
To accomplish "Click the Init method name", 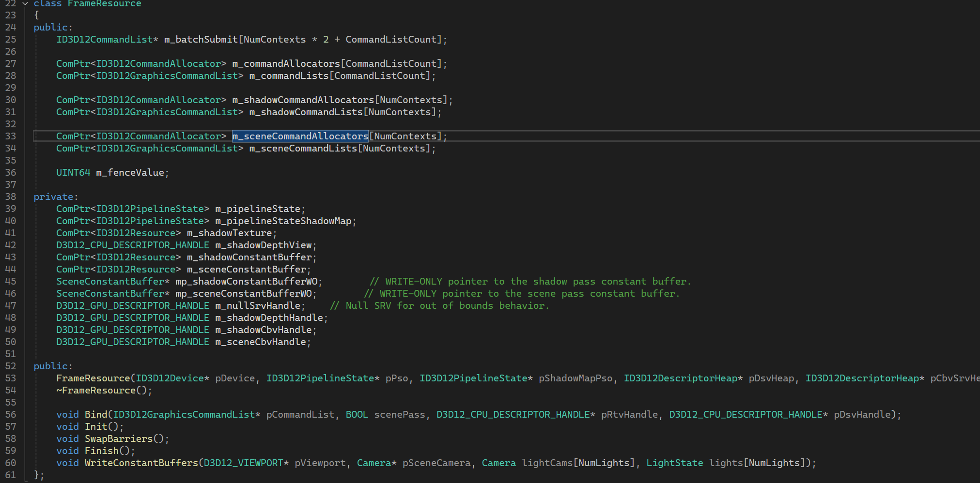I will click(x=96, y=426).
